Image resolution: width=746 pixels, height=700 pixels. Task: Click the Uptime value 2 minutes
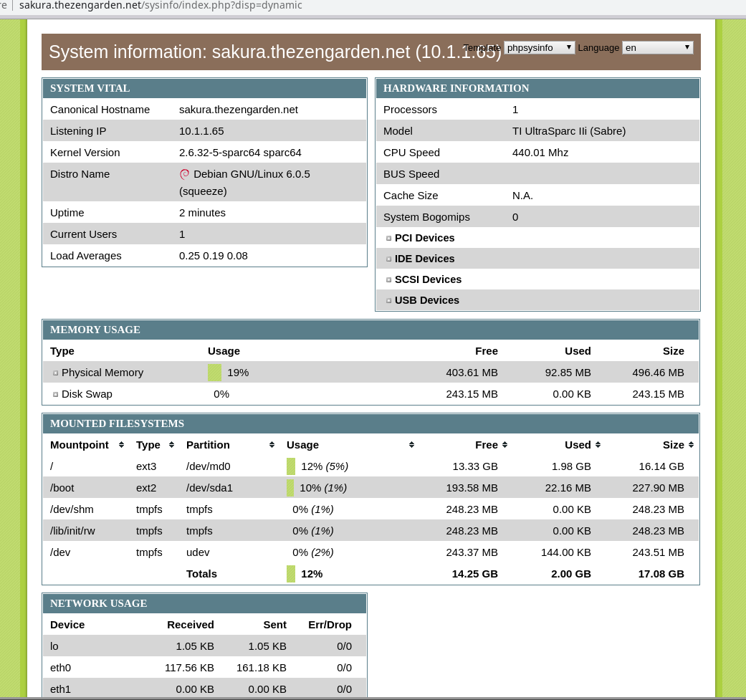[202, 213]
